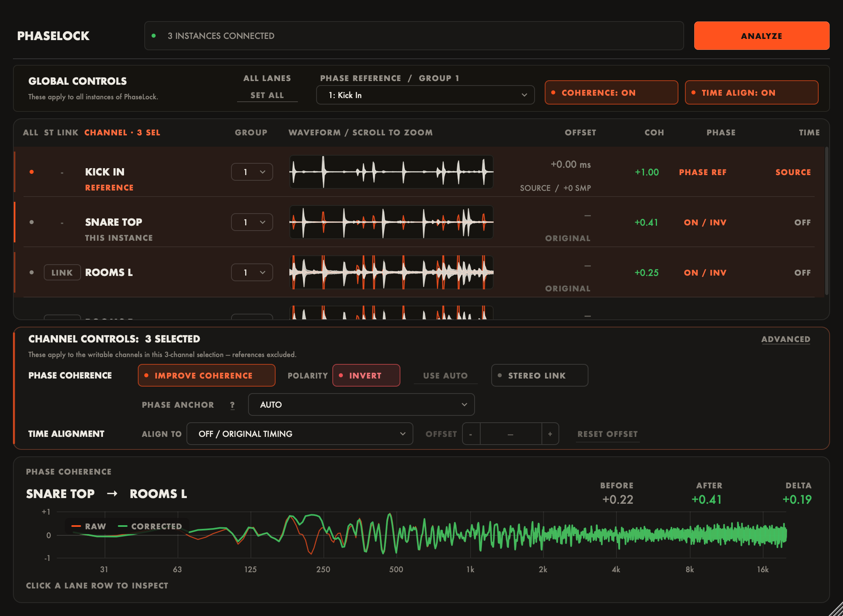843x616 pixels.
Task: Click the offset value input field
Action: click(511, 434)
